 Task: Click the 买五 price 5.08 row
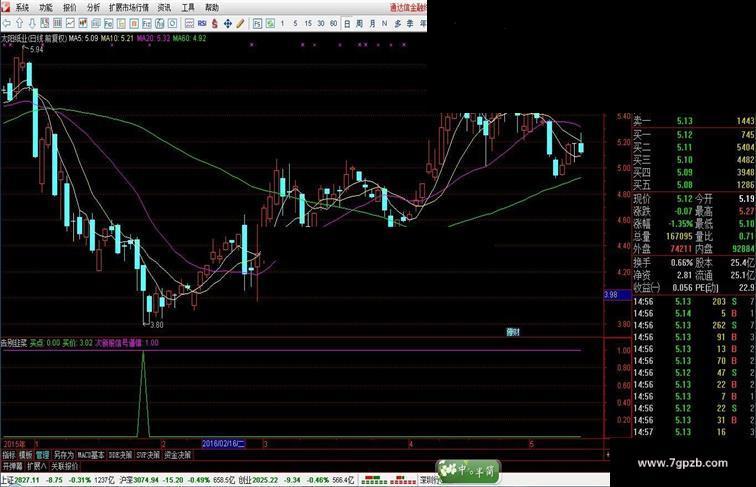point(694,185)
